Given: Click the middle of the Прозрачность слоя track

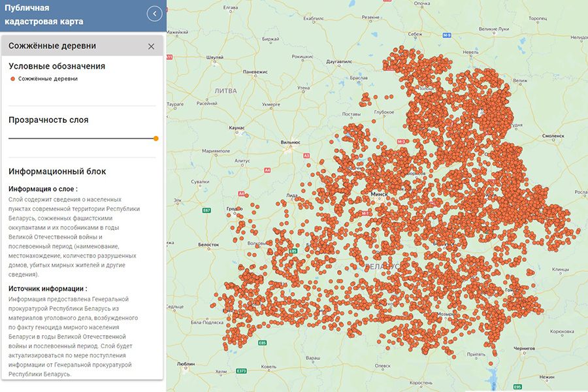Looking at the screenshot, I should click(82, 138).
